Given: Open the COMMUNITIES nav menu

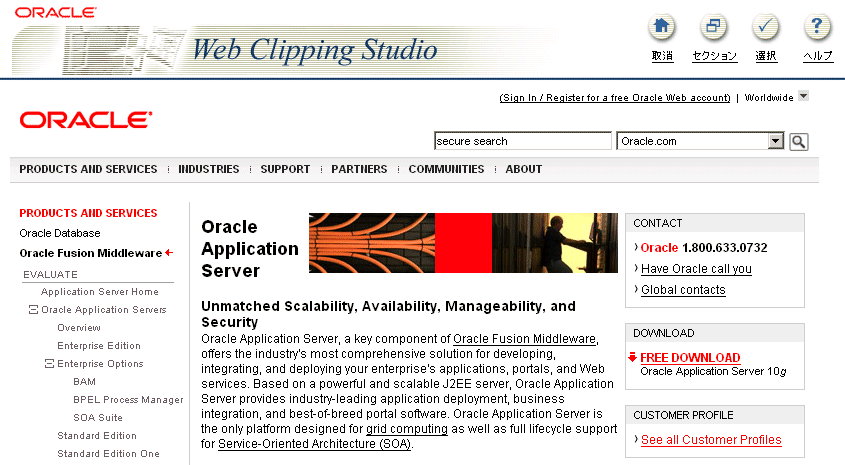Looking at the screenshot, I should 446,169.
